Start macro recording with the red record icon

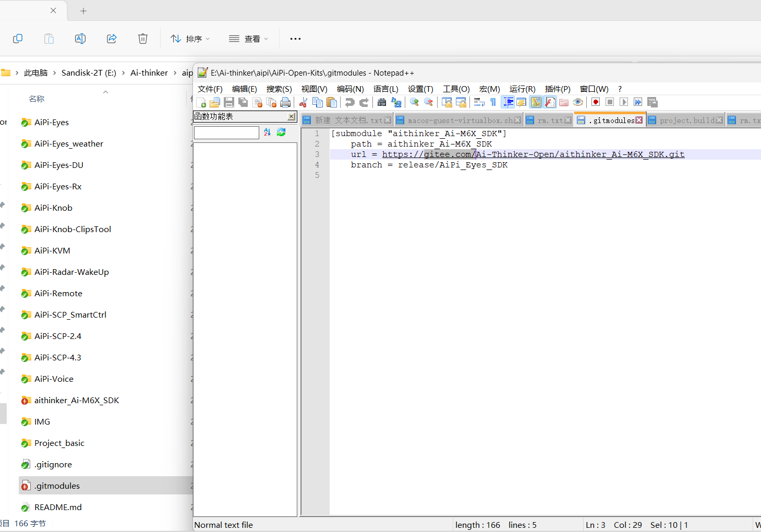pos(595,102)
